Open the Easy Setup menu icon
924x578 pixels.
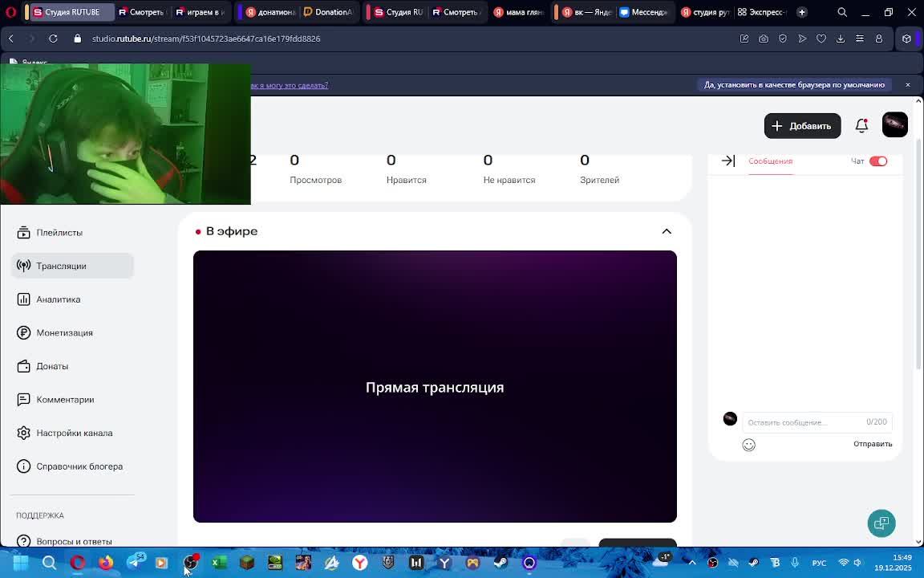click(860, 39)
